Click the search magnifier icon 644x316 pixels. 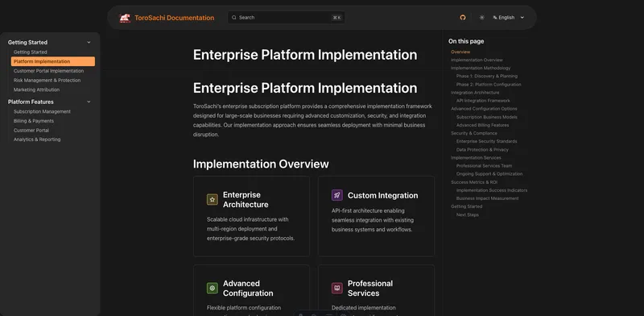234,18
